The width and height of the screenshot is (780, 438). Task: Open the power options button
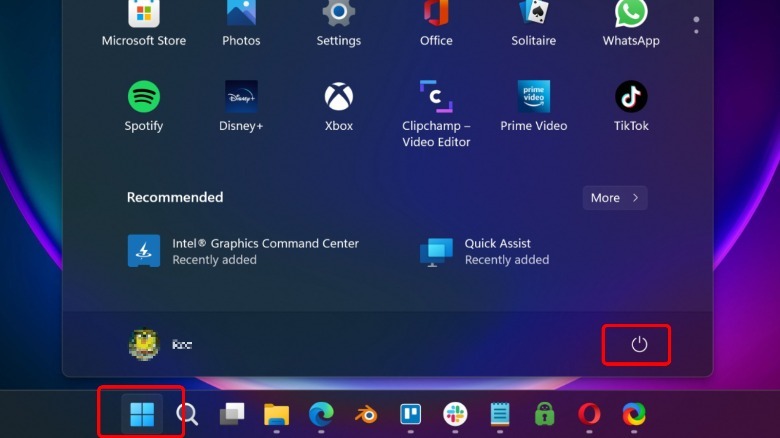(639, 344)
